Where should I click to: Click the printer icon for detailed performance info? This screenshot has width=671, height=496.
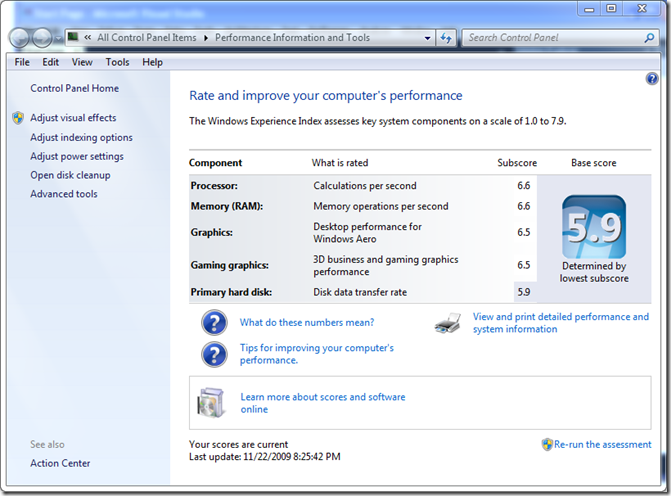tap(448, 323)
